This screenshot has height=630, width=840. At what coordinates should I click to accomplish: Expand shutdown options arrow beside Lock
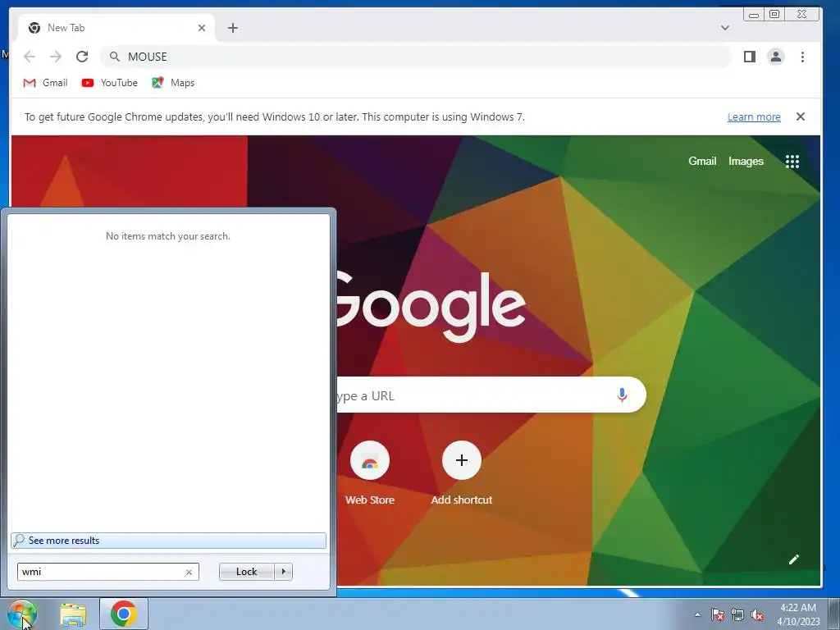coord(283,572)
